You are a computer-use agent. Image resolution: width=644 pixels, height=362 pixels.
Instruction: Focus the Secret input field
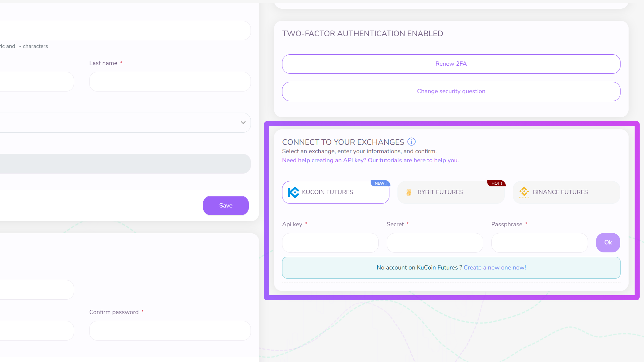pyautogui.click(x=435, y=243)
